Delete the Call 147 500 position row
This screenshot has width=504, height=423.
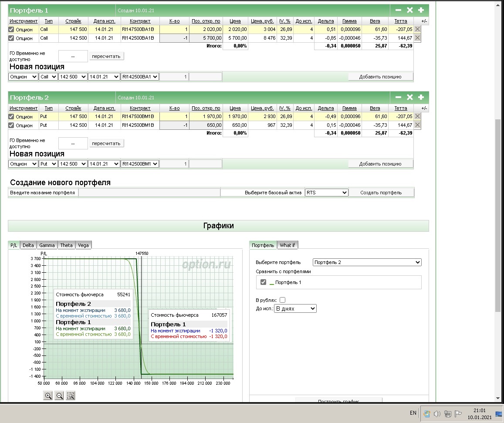point(417,29)
